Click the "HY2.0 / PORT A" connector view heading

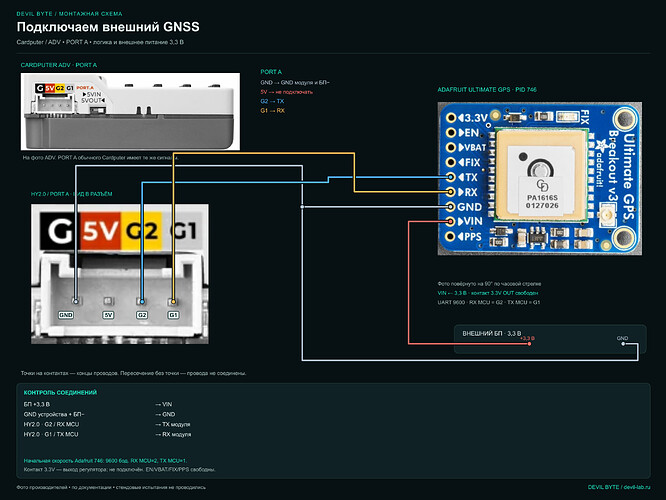[71, 194]
